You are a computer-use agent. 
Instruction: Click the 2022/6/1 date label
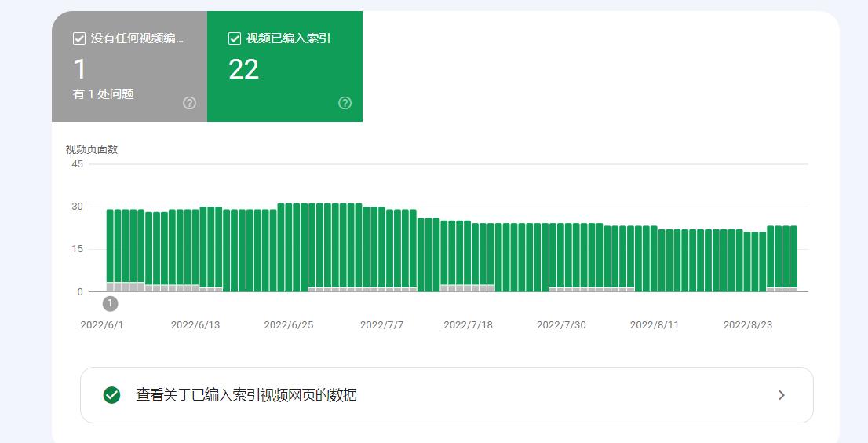pyautogui.click(x=102, y=325)
